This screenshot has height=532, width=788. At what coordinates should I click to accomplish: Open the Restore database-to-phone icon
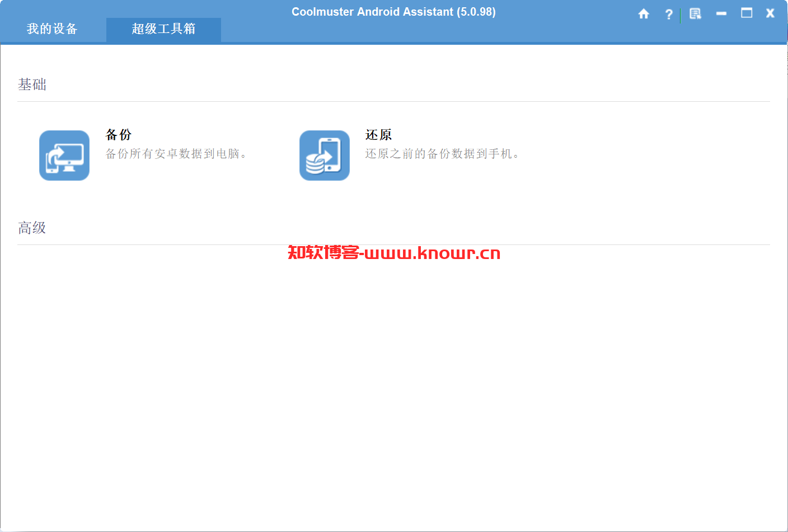click(x=325, y=156)
